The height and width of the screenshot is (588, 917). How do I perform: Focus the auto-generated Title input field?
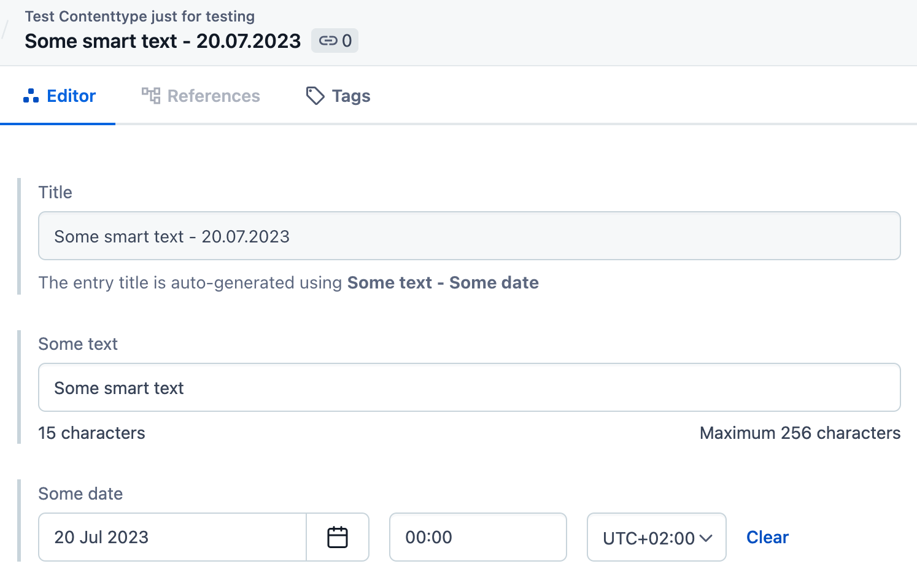point(469,236)
